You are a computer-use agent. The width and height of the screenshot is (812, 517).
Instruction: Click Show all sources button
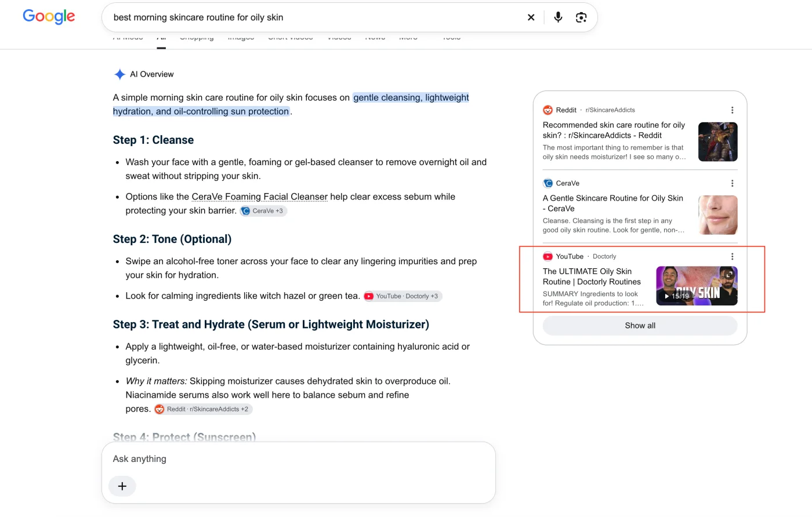coord(640,326)
